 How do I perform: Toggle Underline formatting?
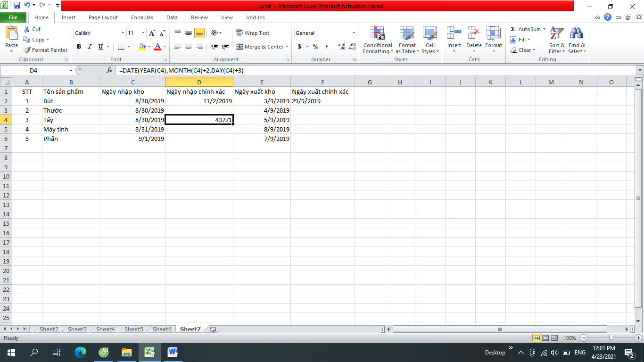(x=100, y=47)
